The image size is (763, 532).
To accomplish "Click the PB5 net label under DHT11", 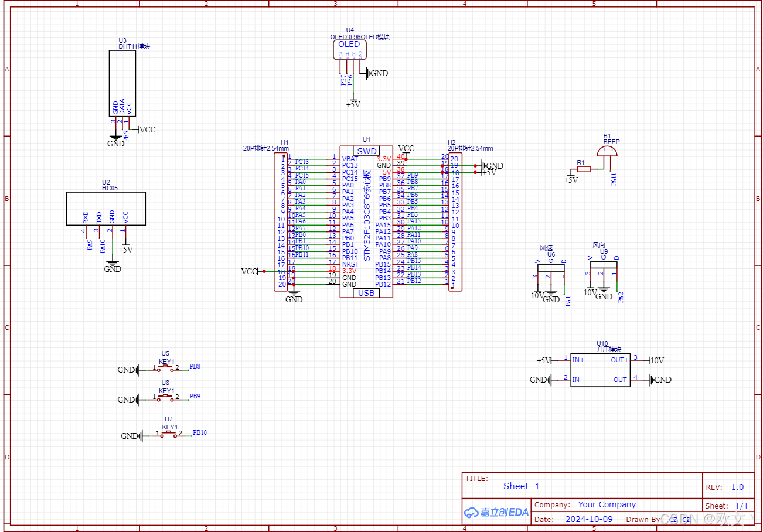I will tap(126, 137).
